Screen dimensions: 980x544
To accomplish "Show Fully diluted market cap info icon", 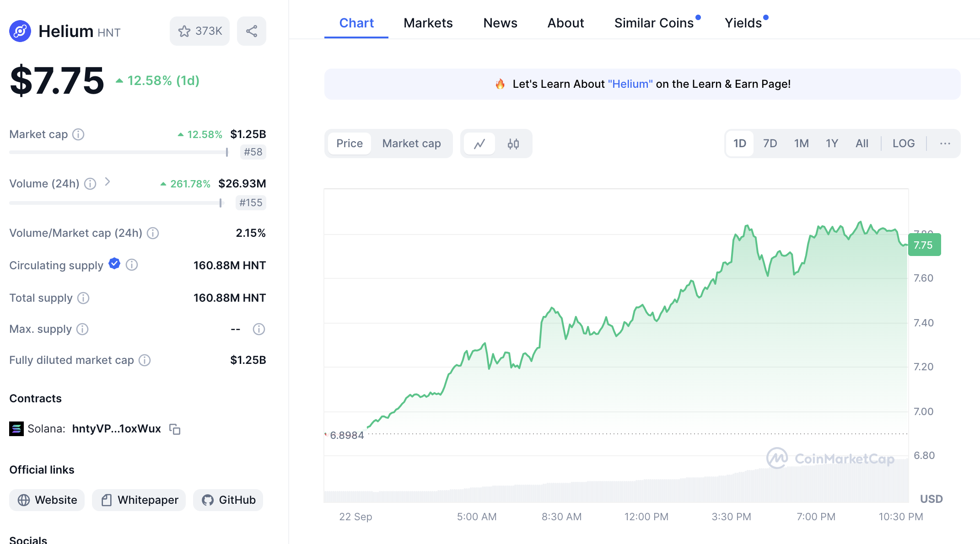I will [x=145, y=360].
